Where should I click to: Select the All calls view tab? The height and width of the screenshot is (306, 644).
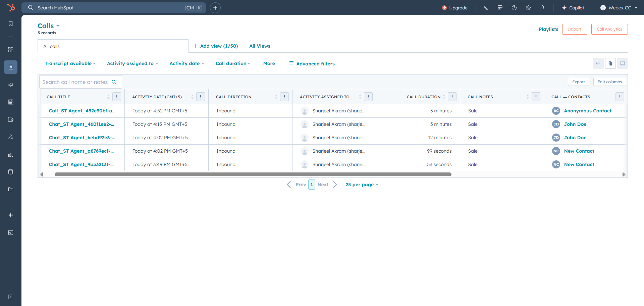pyautogui.click(x=52, y=46)
